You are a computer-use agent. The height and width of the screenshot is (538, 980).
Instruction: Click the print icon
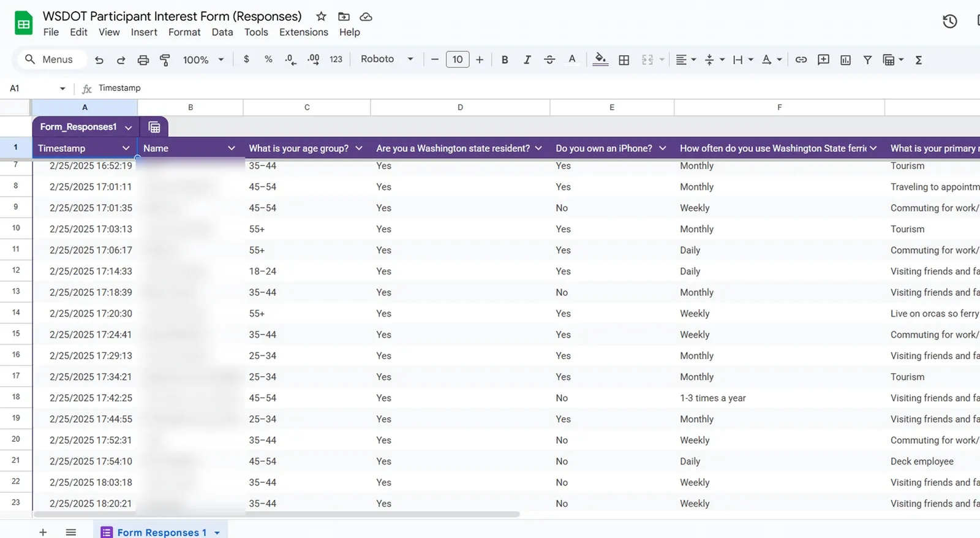coord(143,59)
